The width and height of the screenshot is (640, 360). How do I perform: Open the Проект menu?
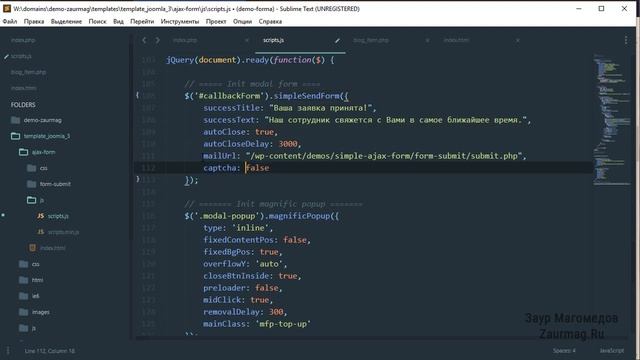point(216,21)
